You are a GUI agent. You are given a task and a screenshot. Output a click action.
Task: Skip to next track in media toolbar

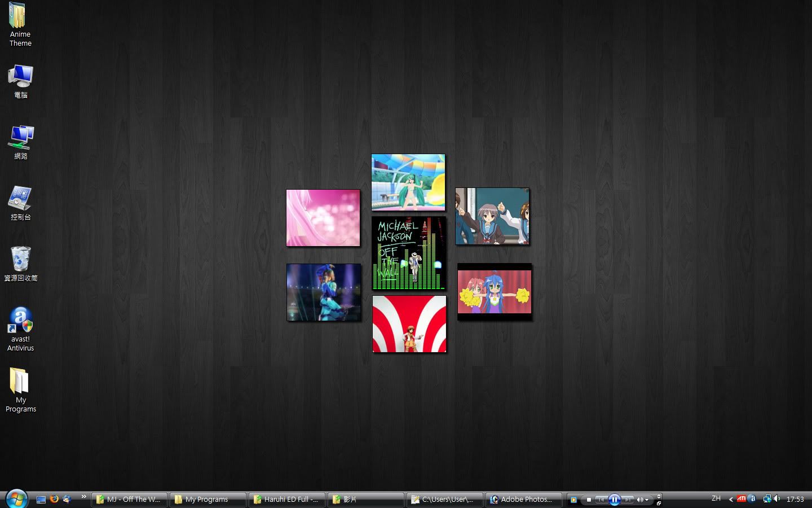628,500
